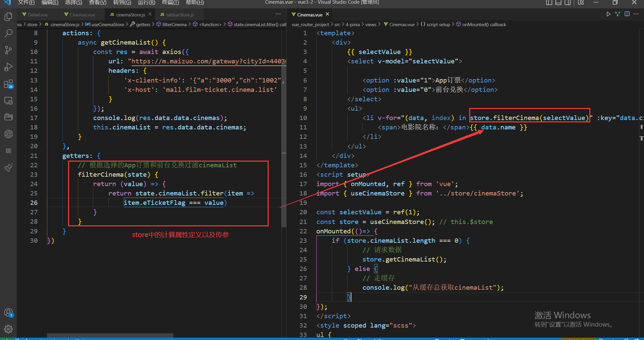This screenshot has width=644, height=340.
Task: Close the right Cinemas.vue tab
Action: click(327, 14)
